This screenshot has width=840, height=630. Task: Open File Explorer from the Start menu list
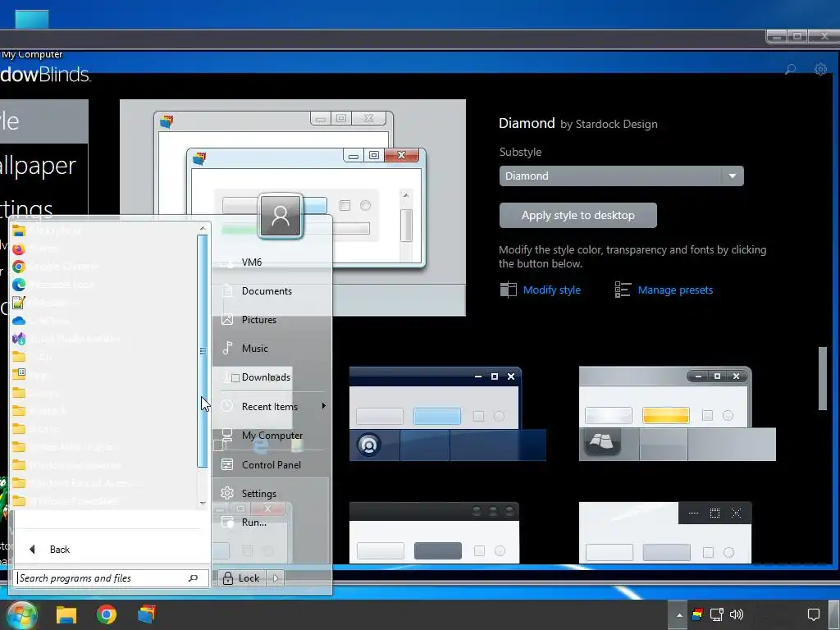point(104,231)
